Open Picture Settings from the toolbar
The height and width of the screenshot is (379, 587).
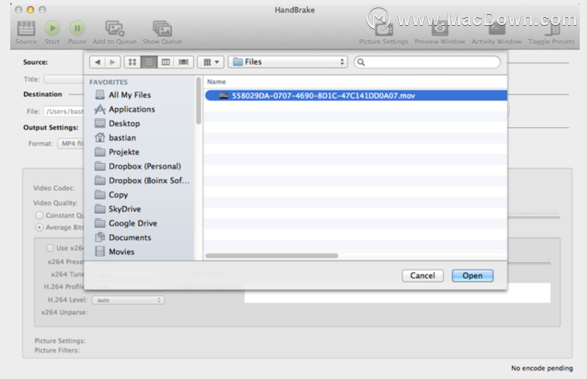coord(384,28)
